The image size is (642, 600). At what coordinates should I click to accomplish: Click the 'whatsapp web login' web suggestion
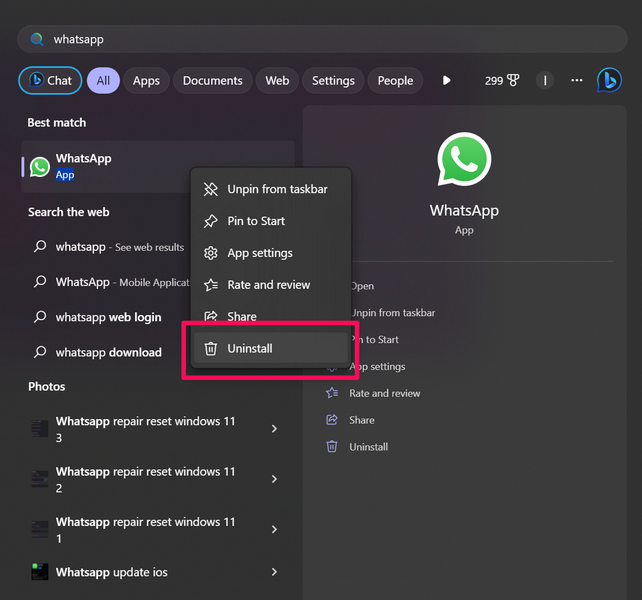108,317
